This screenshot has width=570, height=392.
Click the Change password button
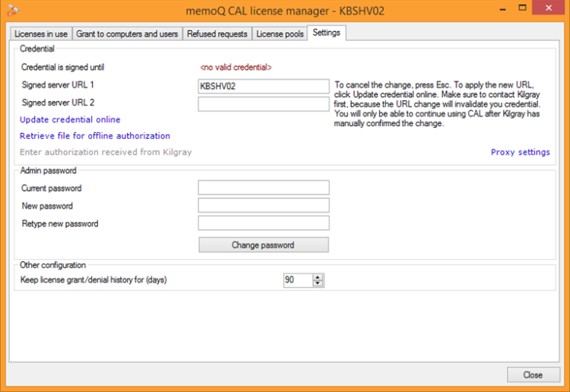[264, 245]
